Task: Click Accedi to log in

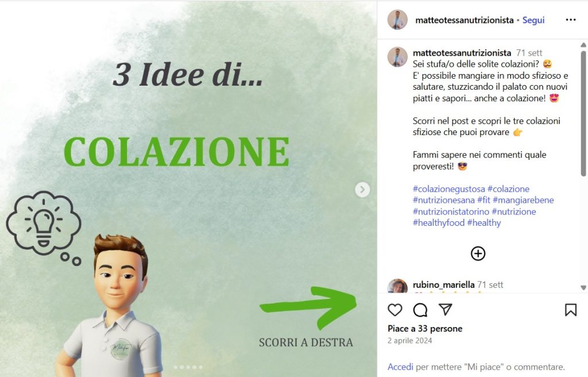Action: [400, 367]
